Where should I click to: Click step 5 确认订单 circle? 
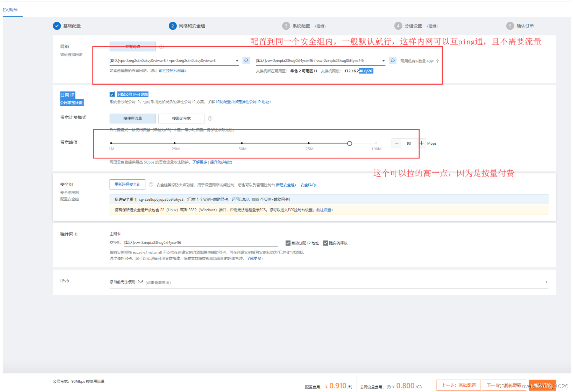point(510,26)
